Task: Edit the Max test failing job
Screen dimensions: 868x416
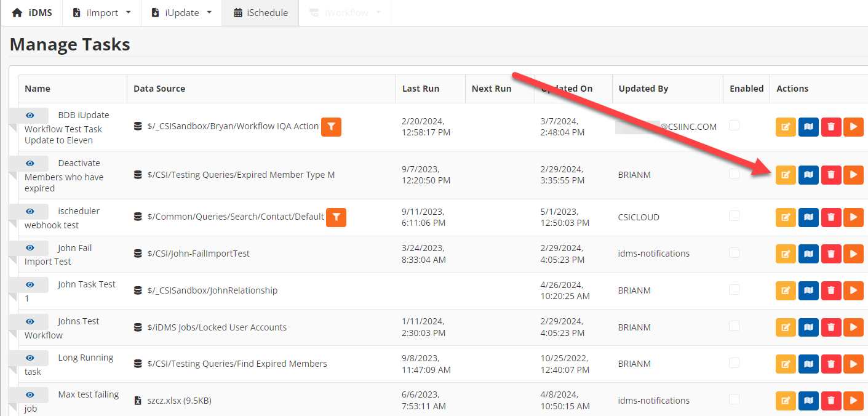Action: pyautogui.click(x=786, y=401)
